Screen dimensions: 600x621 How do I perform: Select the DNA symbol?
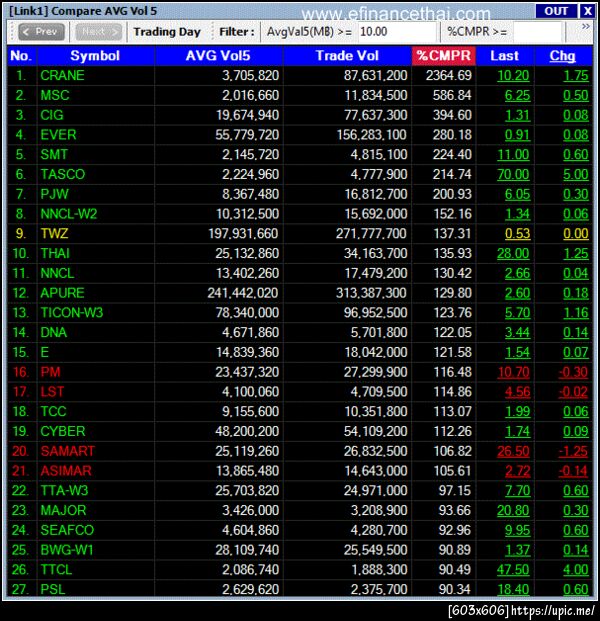pos(53,332)
